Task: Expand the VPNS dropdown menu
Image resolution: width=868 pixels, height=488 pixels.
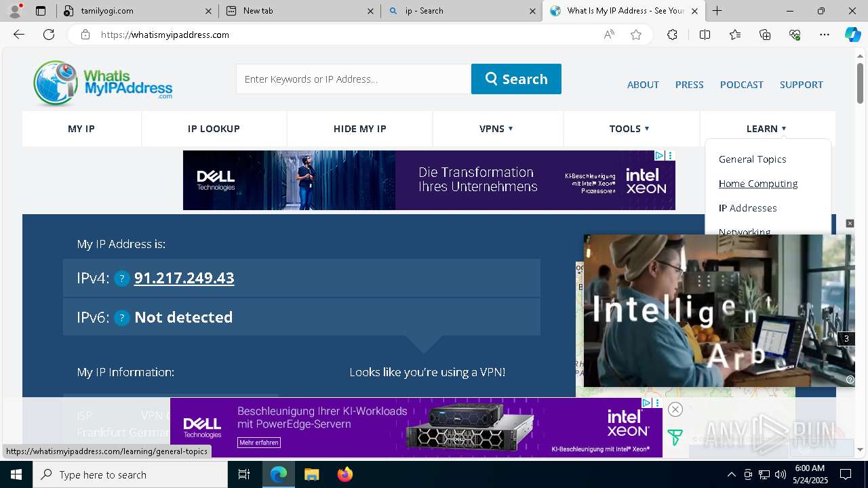Action: pyautogui.click(x=496, y=129)
